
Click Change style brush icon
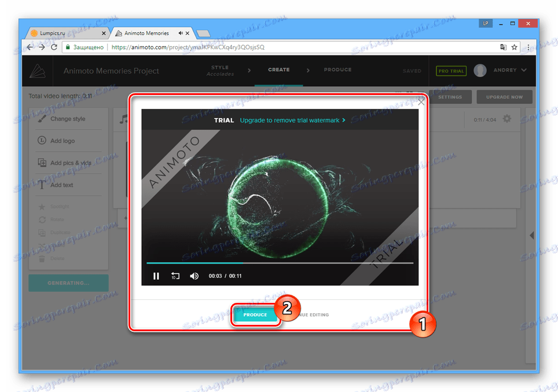pyautogui.click(x=42, y=119)
